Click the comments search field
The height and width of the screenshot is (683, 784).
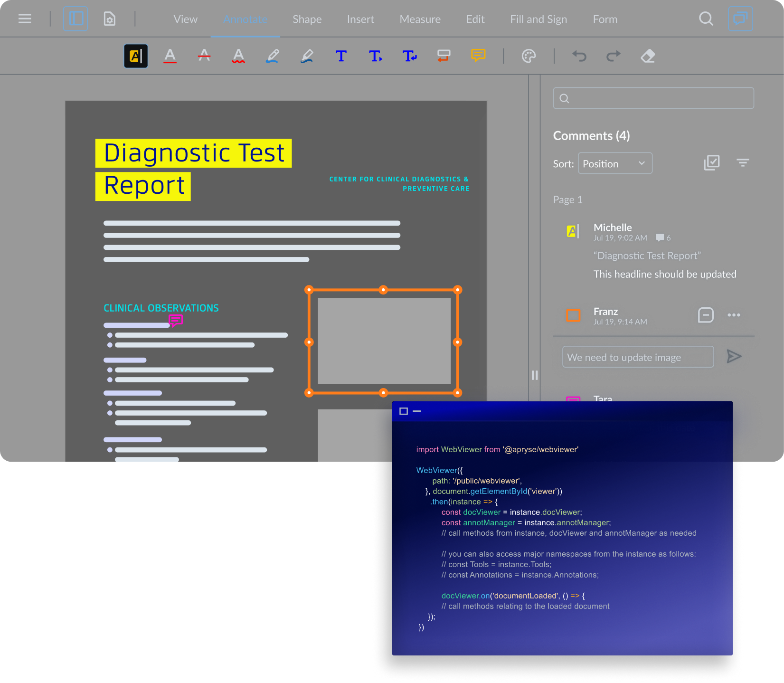(x=653, y=98)
